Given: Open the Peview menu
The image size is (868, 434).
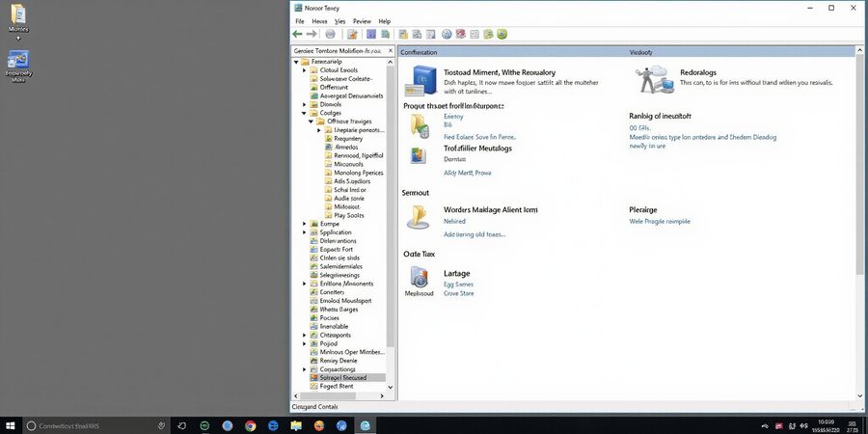Looking at the screenshot, I should point(362,21).
